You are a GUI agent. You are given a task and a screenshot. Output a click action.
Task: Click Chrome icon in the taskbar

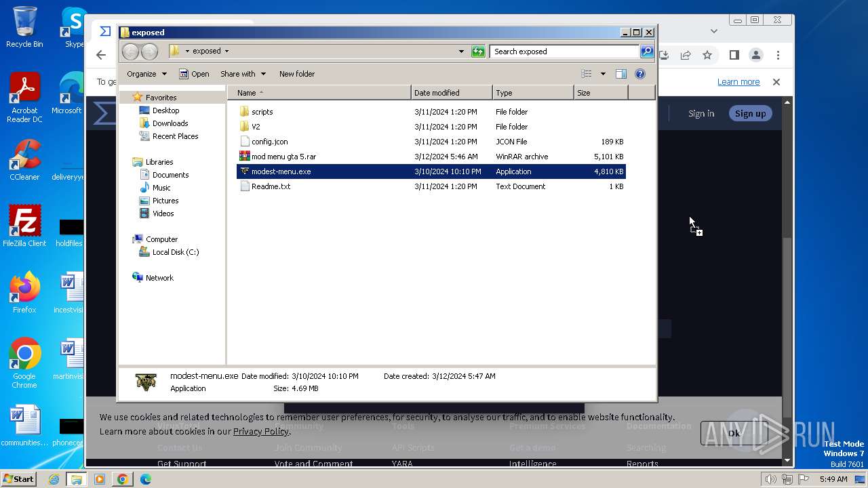pos(122,479)
